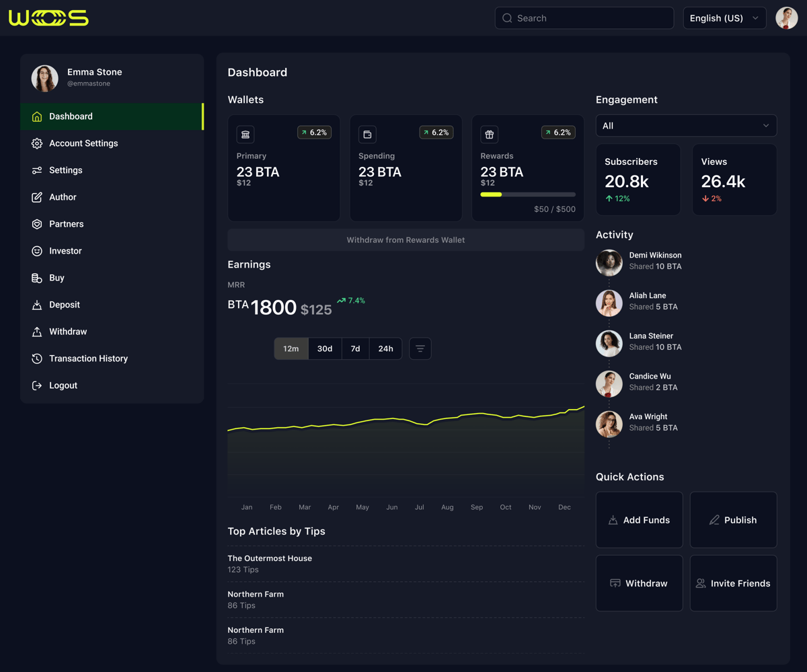This screenshot has height=672, width=807.
Task: Click the Investor smiley icon
Action: coord(37,251)
